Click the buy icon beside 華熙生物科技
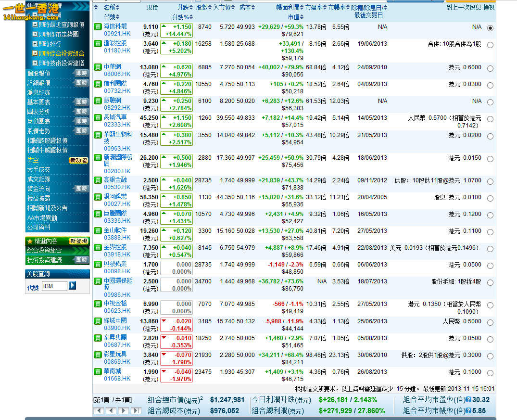Image resolution: width=517 pixels, height=420 pixels. [x=98, y=135]
